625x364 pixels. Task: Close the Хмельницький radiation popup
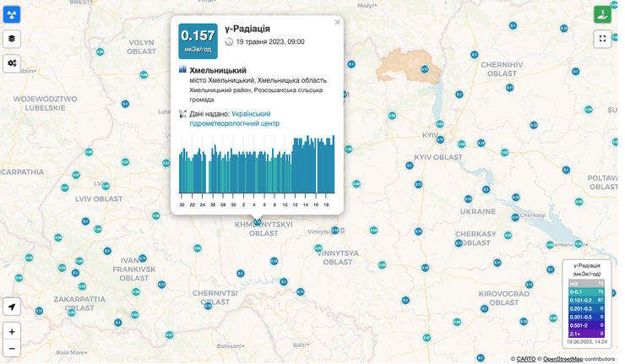(x=337, y=23)
